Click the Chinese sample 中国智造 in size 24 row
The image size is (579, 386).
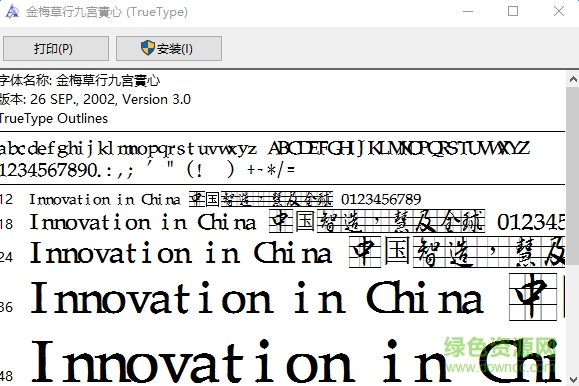pyautogui.click(x=411, y=252)
